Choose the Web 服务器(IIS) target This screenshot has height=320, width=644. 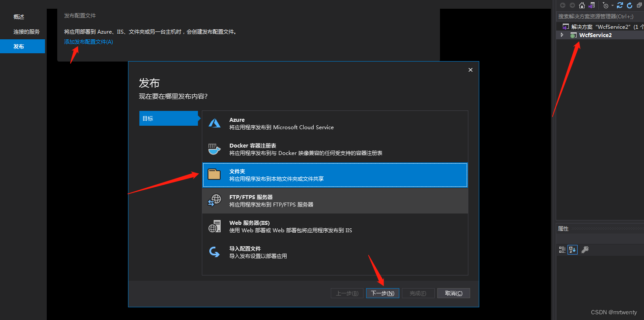pos(335,227)
